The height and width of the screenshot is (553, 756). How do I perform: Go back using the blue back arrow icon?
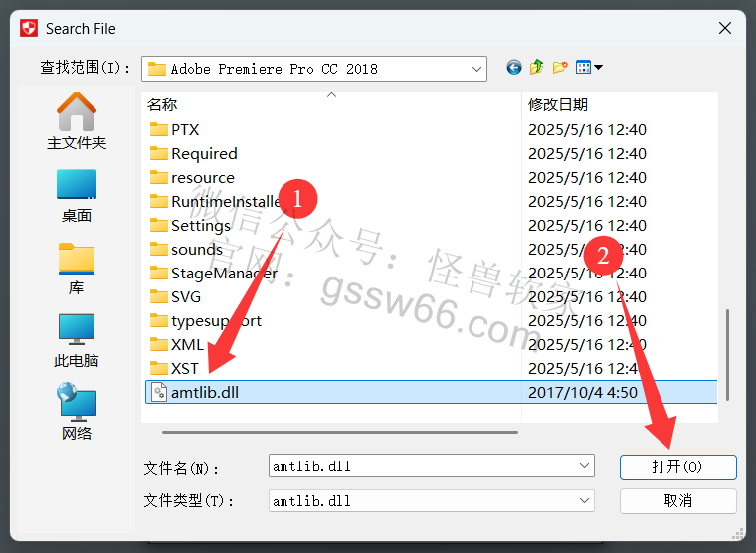pyautogui.click(x=514, y=67)
